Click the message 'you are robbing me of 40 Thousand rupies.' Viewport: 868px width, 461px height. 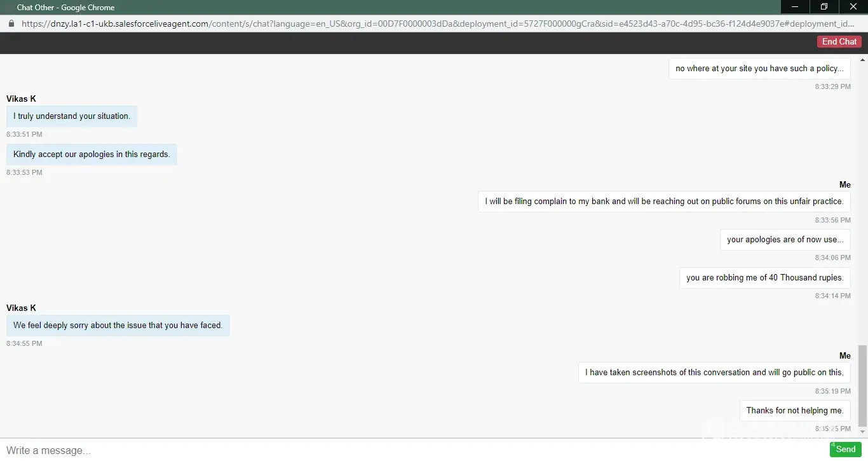click(764, 278)
